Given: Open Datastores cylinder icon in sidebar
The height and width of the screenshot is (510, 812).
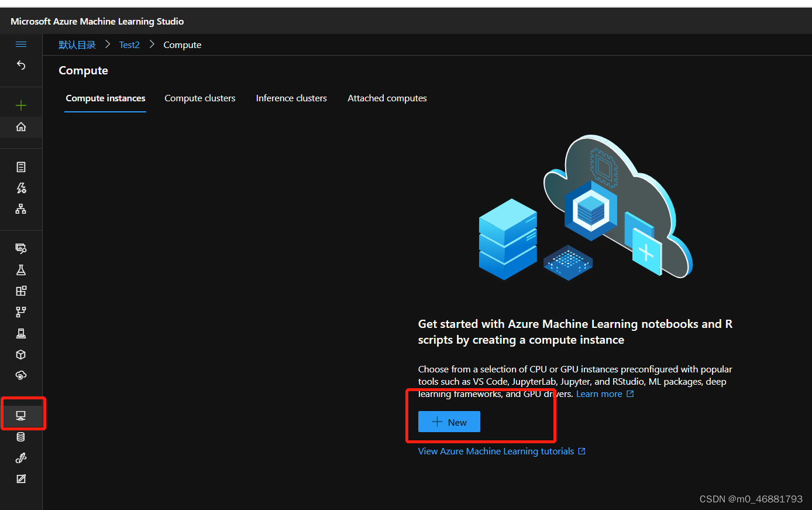Looking at the screenshot, I should point(21,437).
